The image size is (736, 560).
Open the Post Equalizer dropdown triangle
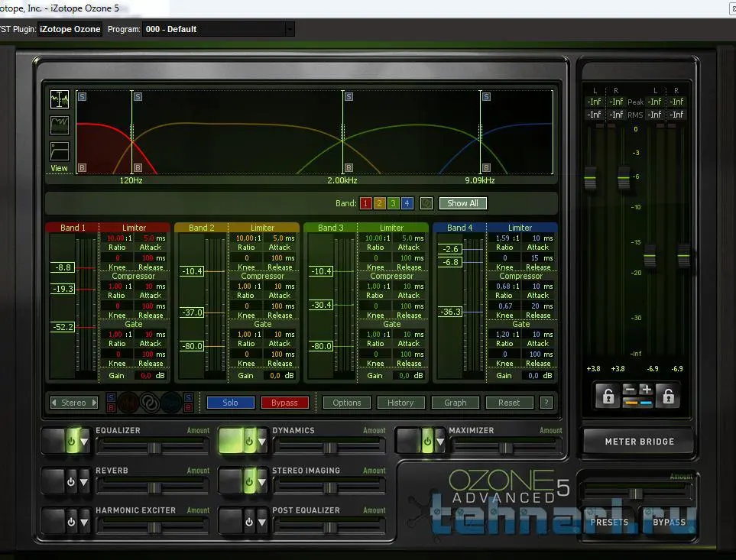pos(262,522)
